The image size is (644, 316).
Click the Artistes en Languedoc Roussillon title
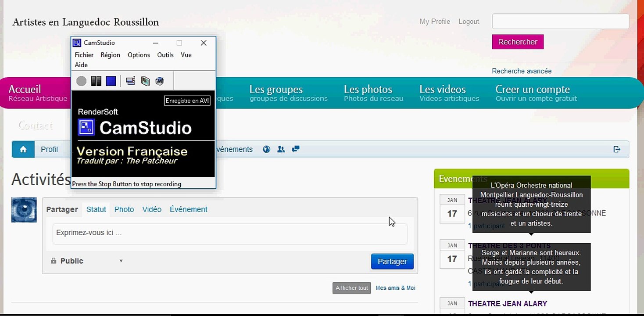point(86,22)
